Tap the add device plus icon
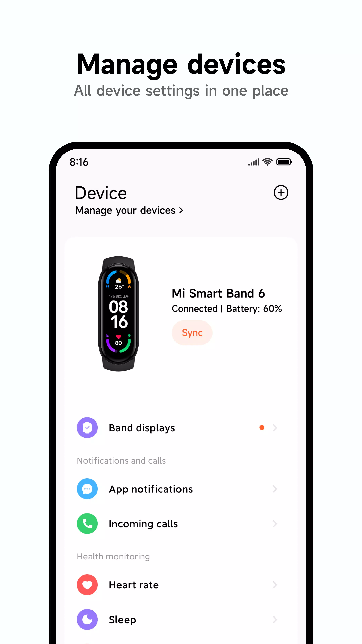This screenshot has width=362, height=644. pyautogui.click(x=281, y=192)
